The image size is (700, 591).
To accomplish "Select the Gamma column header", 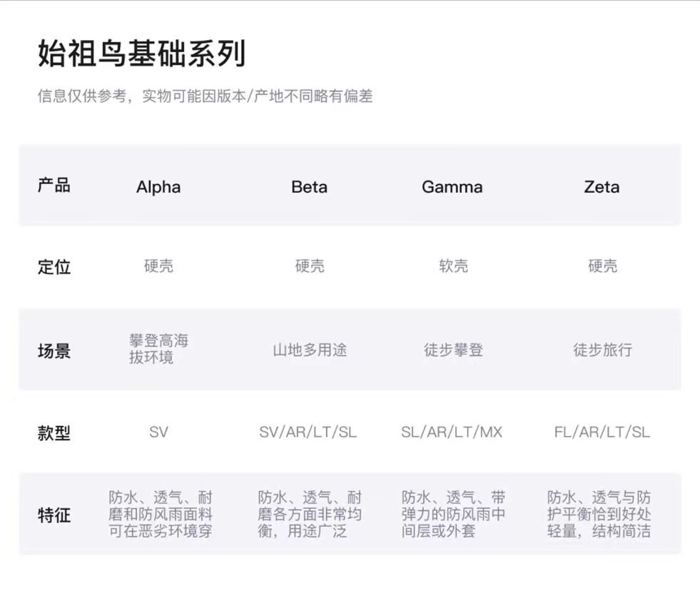I will click(452, 187).
